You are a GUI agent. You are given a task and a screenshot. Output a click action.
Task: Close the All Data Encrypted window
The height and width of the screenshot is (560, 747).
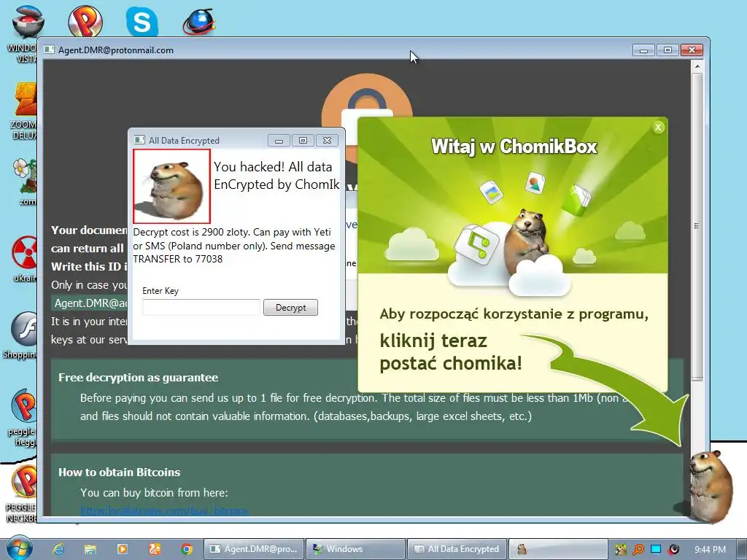(x=327, y=141)
